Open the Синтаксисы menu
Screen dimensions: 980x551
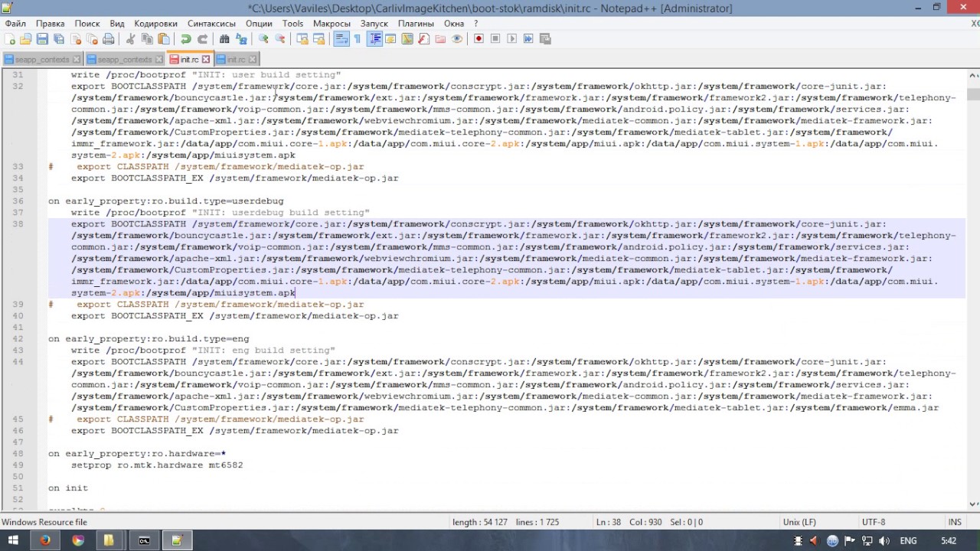(x=211, y=24)
